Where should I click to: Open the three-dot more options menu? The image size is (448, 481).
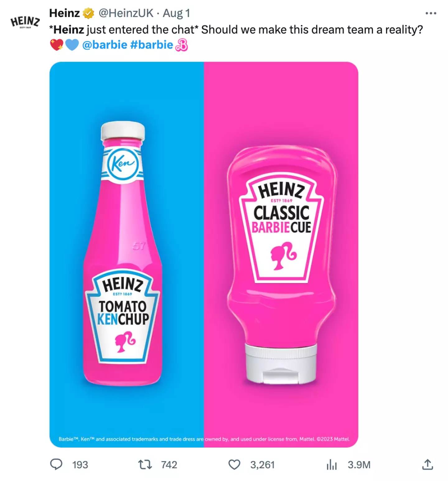click(431, 13)
